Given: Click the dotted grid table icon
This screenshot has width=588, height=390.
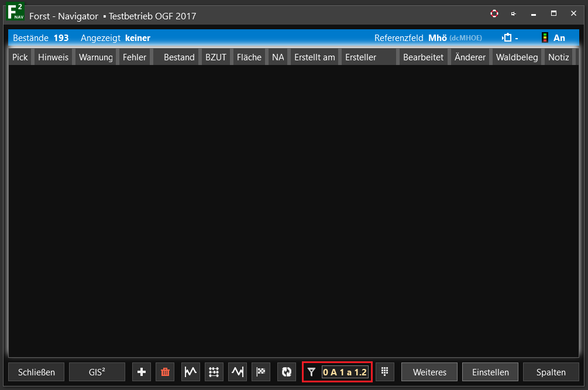Looking at the screenshot, I should 214,372.
